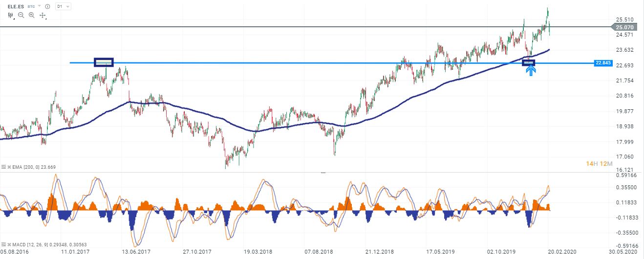The width and height of the screenshot is (644, 259).
Task: Click the MACD [12, 26, 9] label
Action: click(27, 243)
